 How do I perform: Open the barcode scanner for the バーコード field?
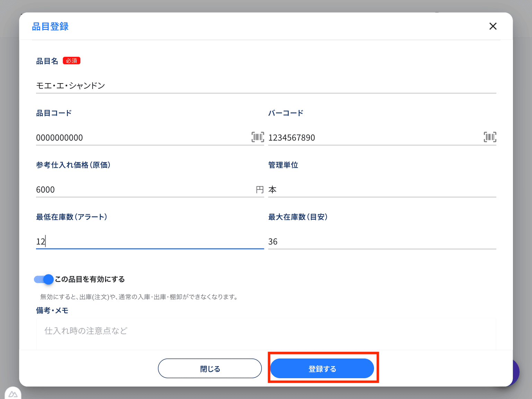(490, 137)
